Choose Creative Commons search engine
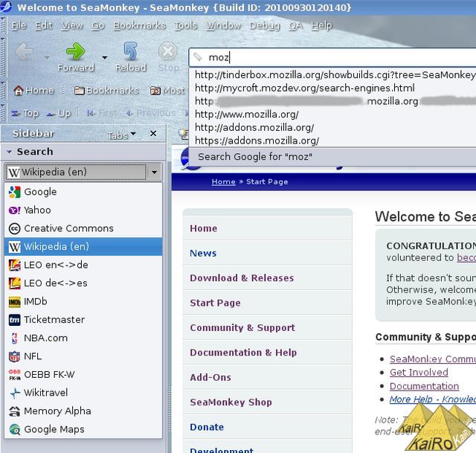 [x=83, y=228]
